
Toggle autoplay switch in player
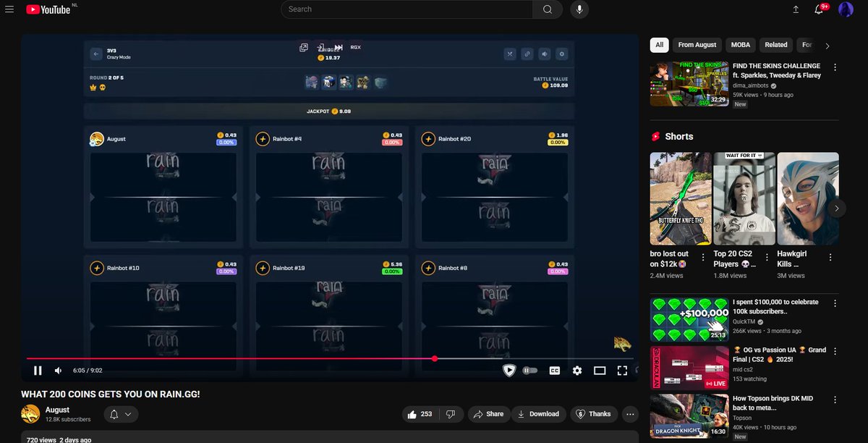530,371
